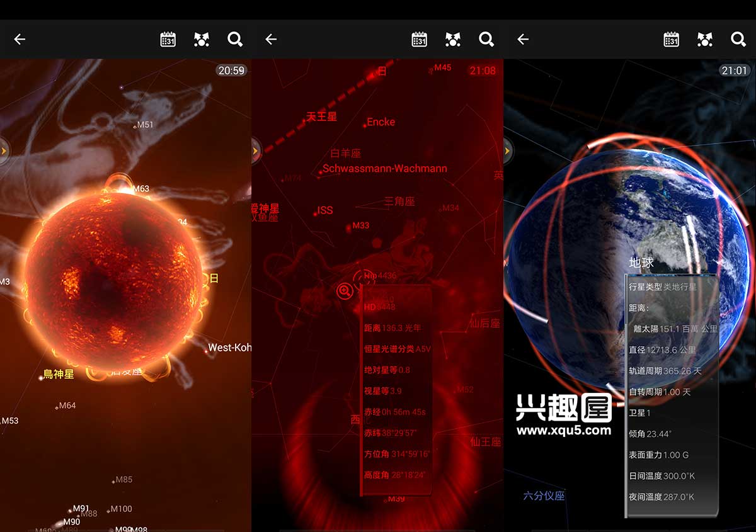Select the M51 label

point(145,125)
